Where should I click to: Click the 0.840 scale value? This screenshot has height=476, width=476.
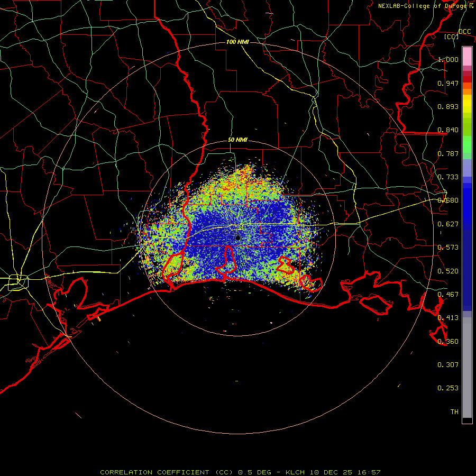click(x=448, y=130)
